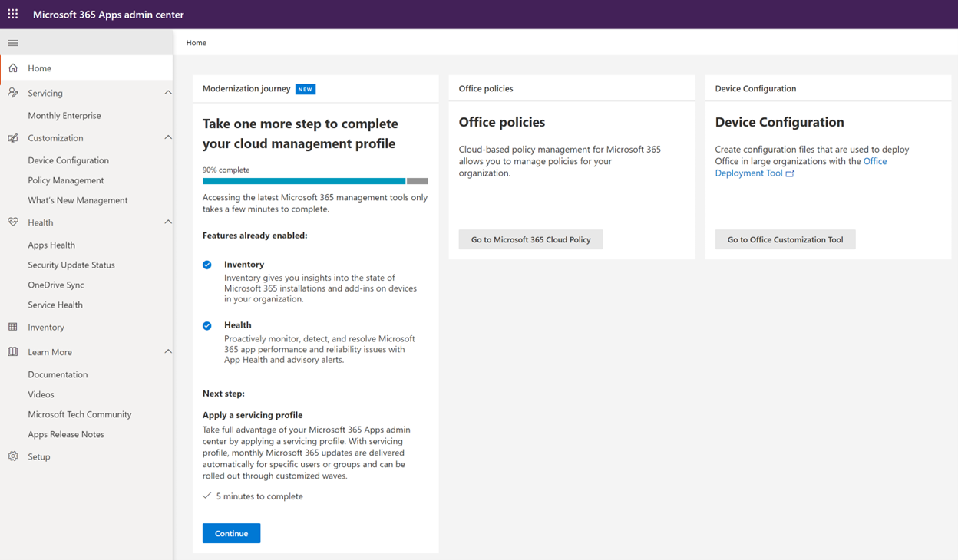Click the Customization icon in the navigation pane

12,137
